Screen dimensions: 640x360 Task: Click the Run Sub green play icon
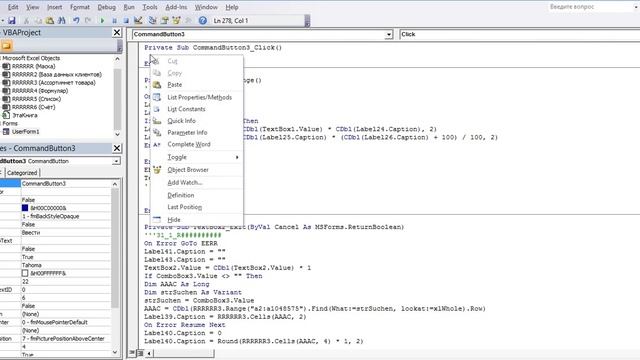[102, 20]
